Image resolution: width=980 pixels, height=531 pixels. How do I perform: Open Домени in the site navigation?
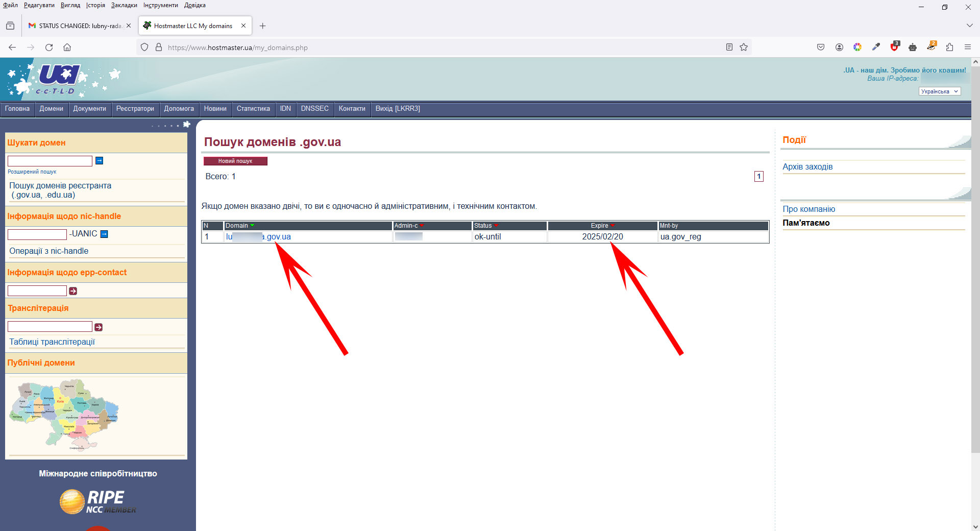pos(52,109)
